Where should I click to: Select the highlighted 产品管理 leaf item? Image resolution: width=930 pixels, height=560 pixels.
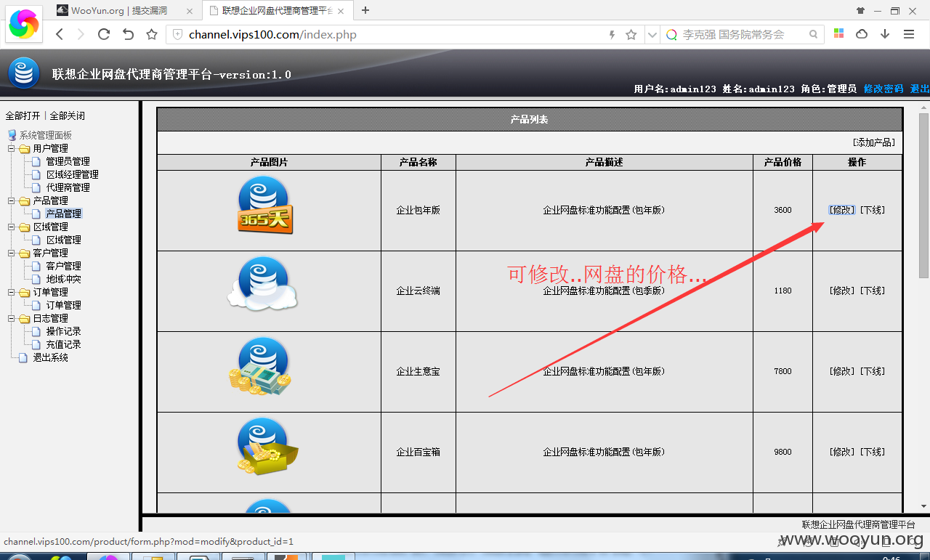pos(64,214)
